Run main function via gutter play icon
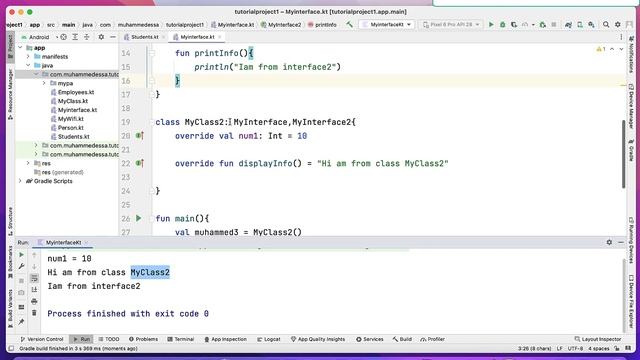The height and width of the screenshot is (360, 640). point(139,218)
